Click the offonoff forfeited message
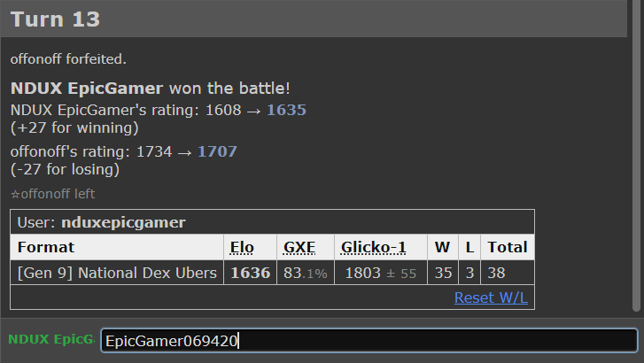 (68, 59)
